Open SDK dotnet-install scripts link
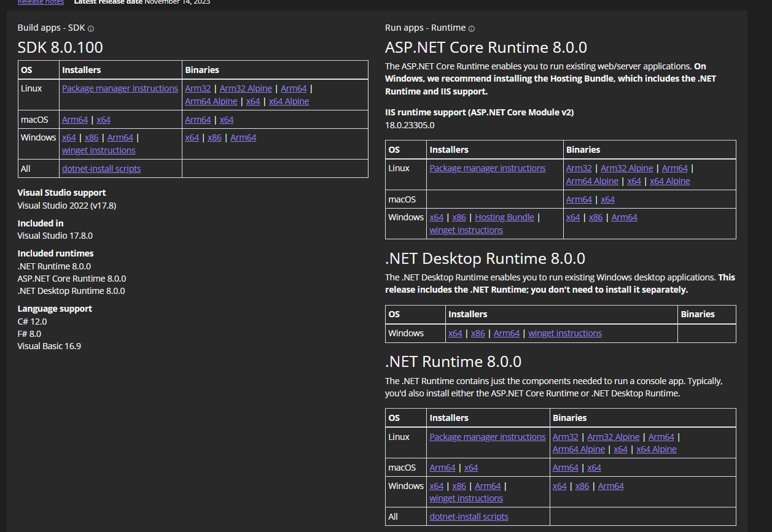Image resolution: width=772 pixels, height=532 pixels. click(101, 169)
